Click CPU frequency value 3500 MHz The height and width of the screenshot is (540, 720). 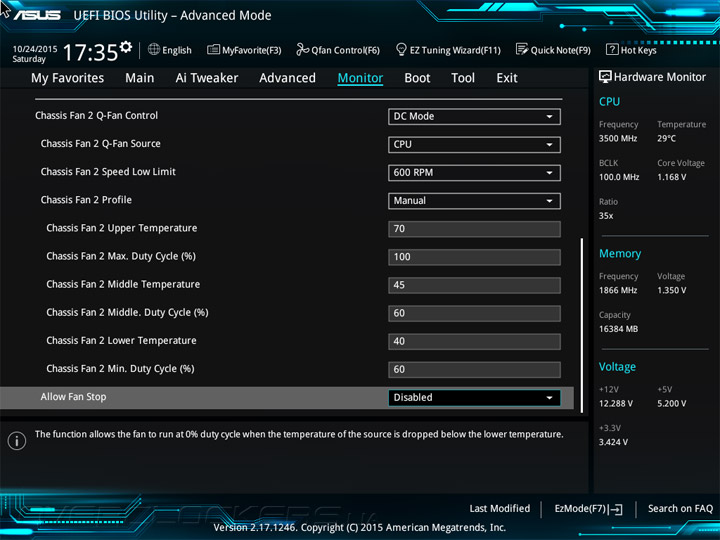click(618, 139)
